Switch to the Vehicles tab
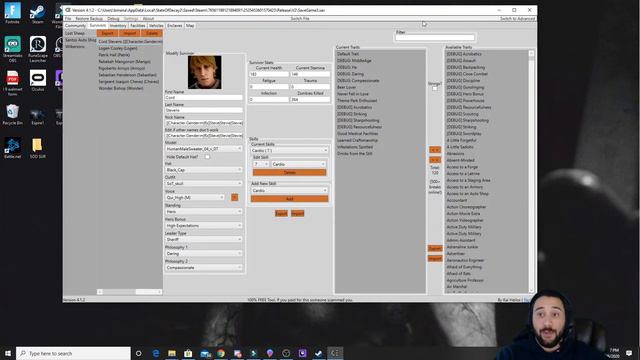Screen dimensions: 640x360 (156, 26)
